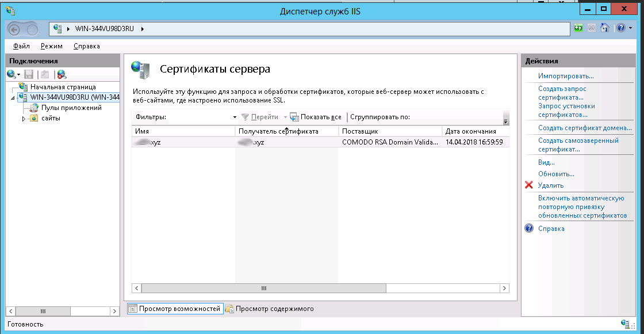Sort by the Поставщик column header
The width and height of the screenshot is (644, 334).
(390, 131)
